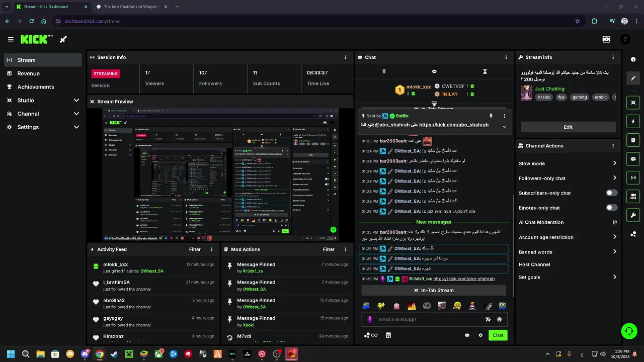Toggle the broadcast signal sidebar icon
The width and height of the screenshot is (644, 362).
tap(633, 177)
